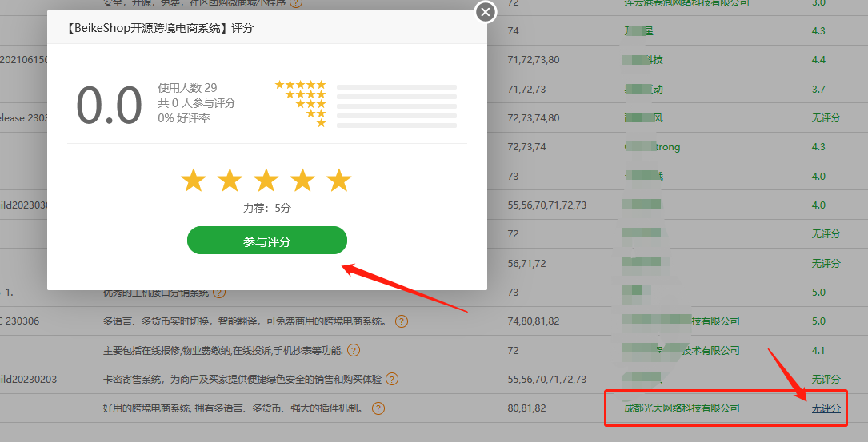
Task: Open the vendor link ending in 'trong'
Action: [x=653, y=147]
